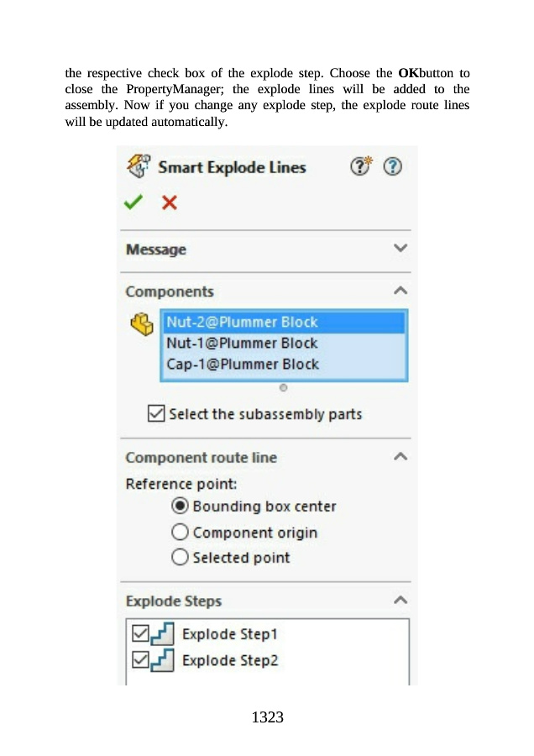Expand the Message section
The height and width of the screenshot is (756, 534).
point(400,249)
